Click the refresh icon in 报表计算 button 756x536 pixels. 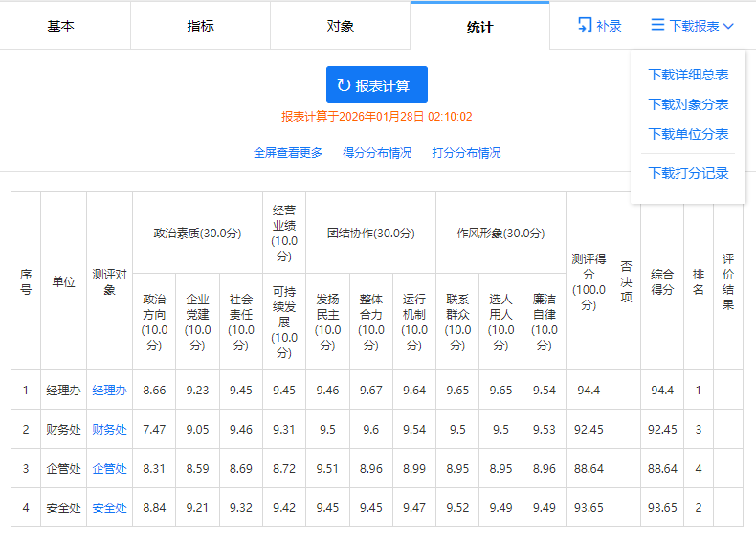tap(344, 85)
